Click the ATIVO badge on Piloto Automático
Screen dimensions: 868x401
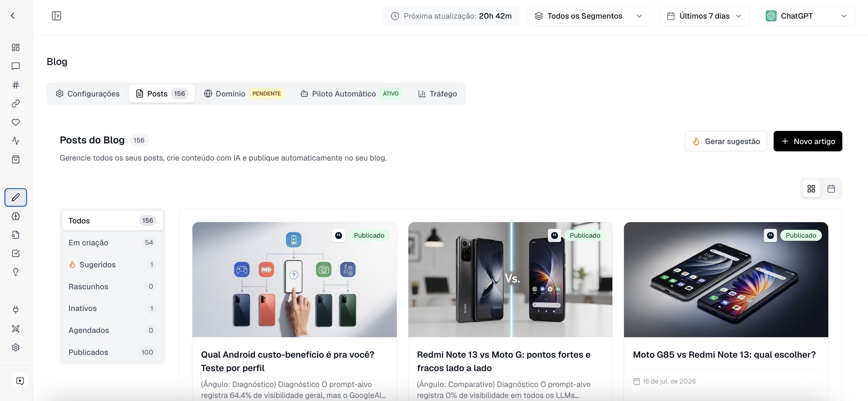[391, 94]
